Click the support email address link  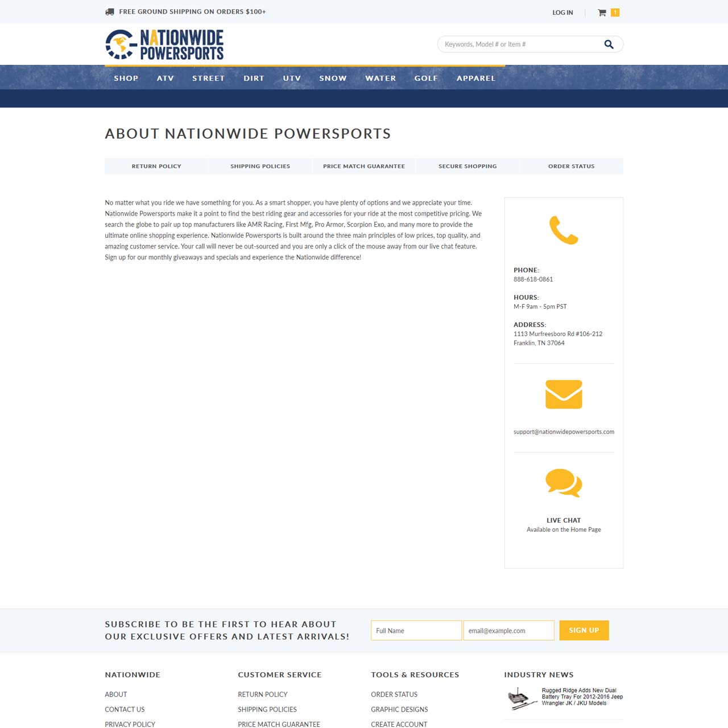pos(564,432)
